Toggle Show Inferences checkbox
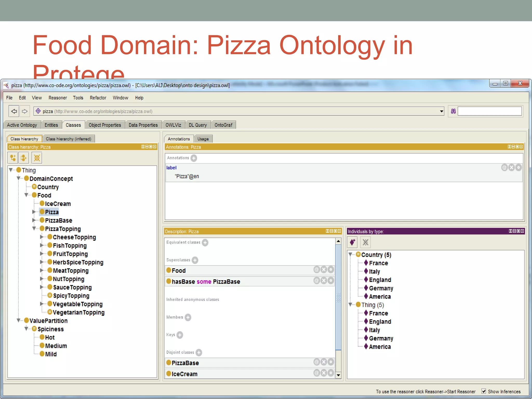This screenshot has height=399, width=532. tap(484, 391)
